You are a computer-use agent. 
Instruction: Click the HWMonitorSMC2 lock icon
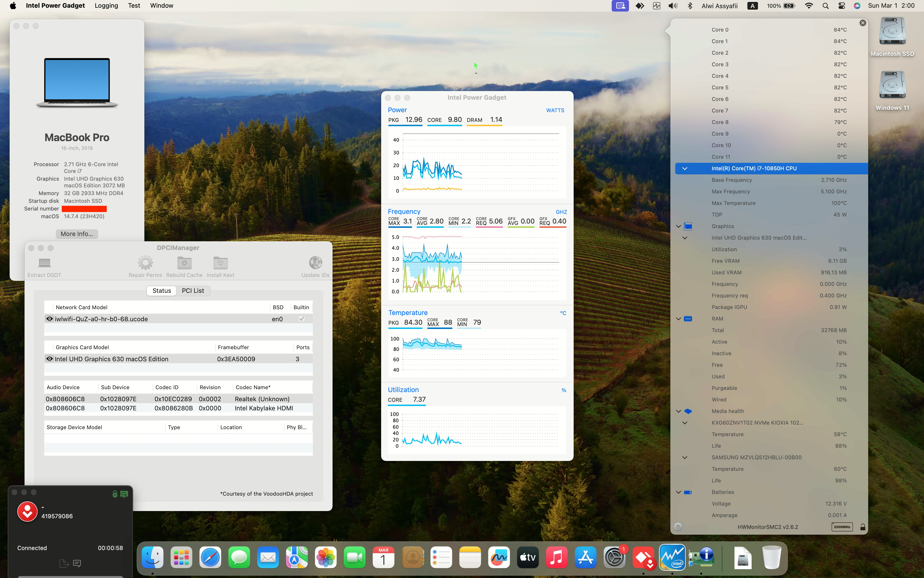[863, 527]
